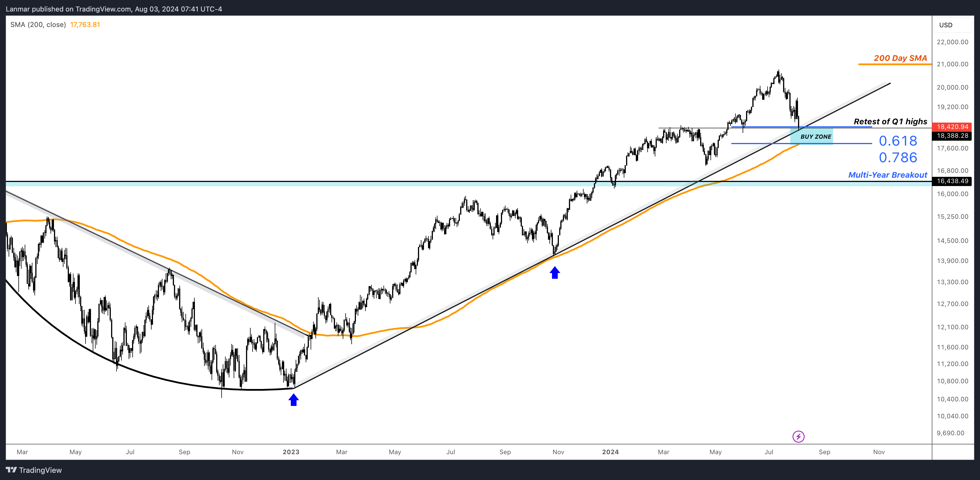Click the 16,438.49 price label
The width and height of the screenshot is (980, 480).
pyautogui.click(x=952, y=181)
